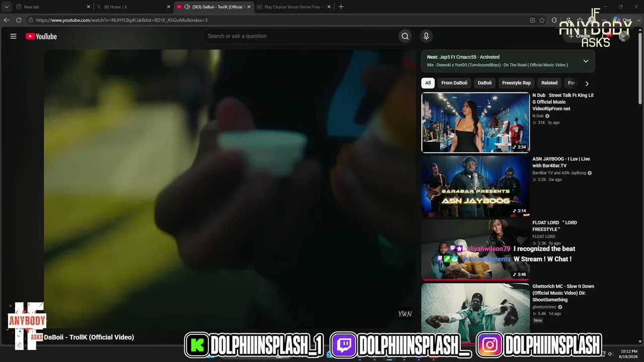Open the Windows clock and date
The image size is (644, 362).
click(629, 354)
